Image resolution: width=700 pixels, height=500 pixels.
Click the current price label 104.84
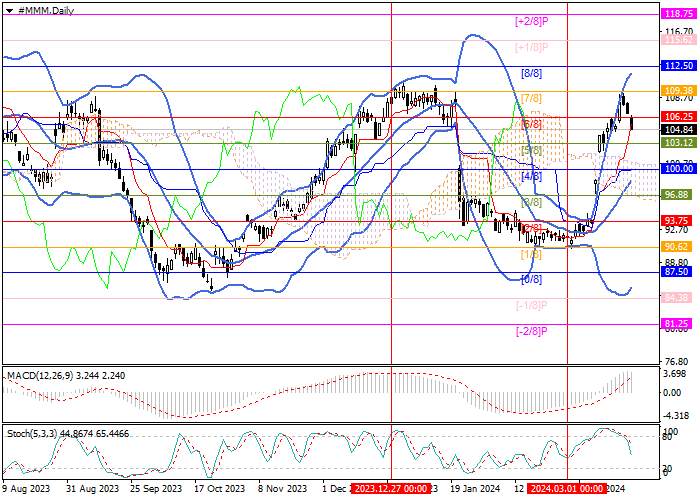click(679, 130)
